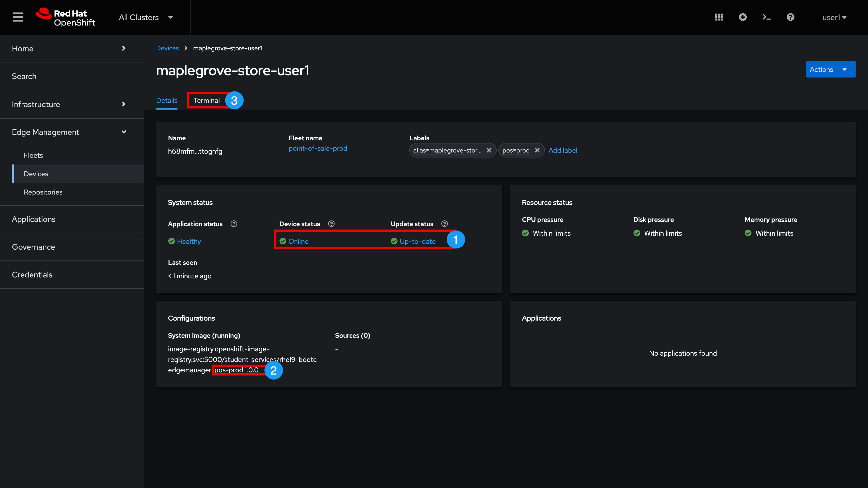Click the Add label link
This screenshot has height=488, width=868.
(x=563, y=150)
